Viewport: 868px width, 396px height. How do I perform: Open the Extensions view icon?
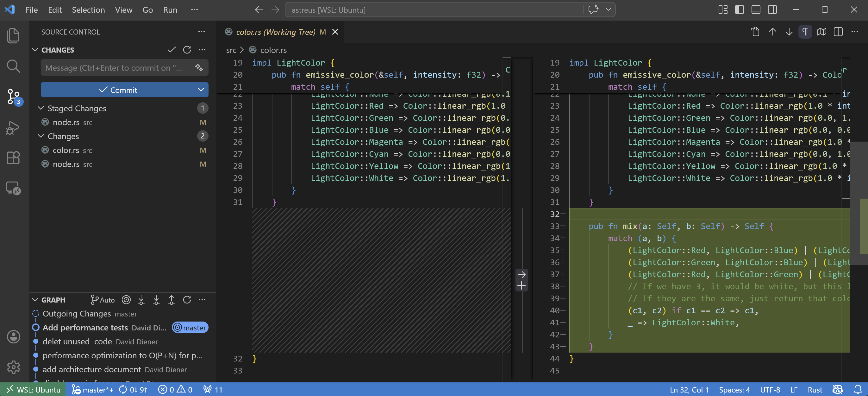tap(14, 157)
